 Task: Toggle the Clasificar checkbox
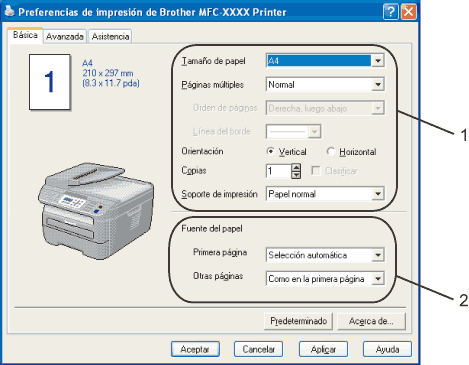pos(315,171)
